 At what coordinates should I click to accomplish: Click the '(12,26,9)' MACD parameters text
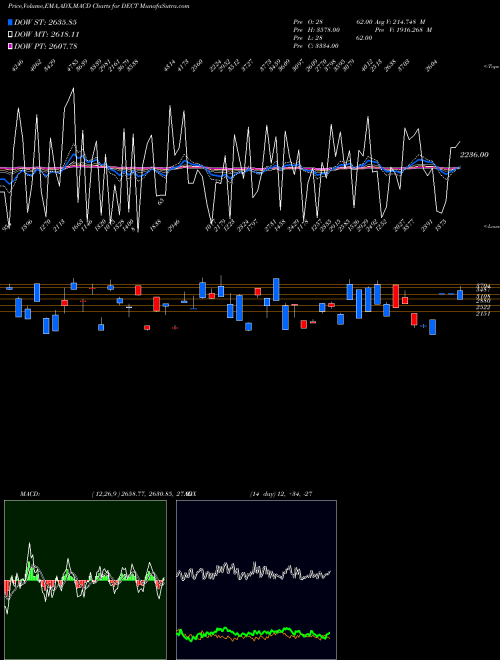click(x=105, y=494)
